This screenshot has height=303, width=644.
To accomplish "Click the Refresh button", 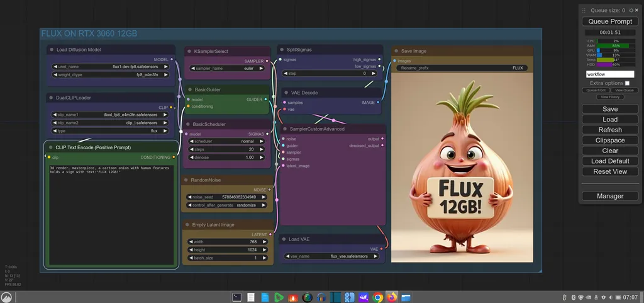I will (610, 130).
